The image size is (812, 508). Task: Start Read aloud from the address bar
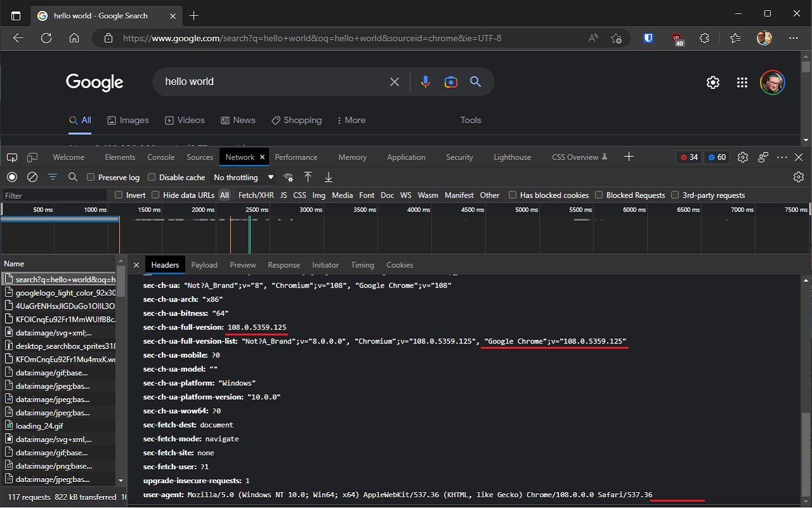[594, 38]
